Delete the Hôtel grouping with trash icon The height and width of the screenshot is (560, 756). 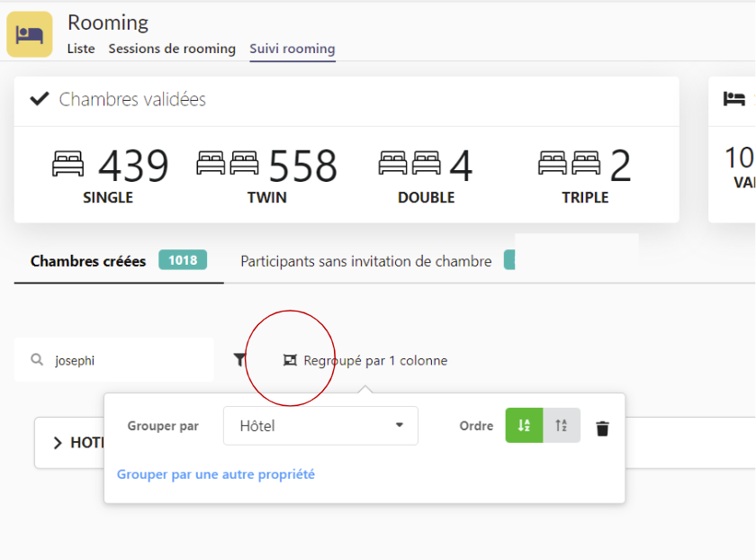point(603,428)
